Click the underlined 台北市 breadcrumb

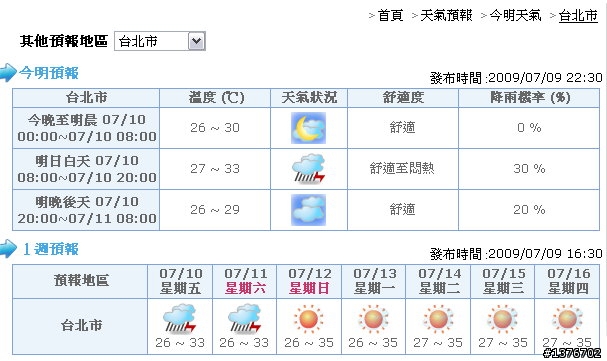[578, 15]
